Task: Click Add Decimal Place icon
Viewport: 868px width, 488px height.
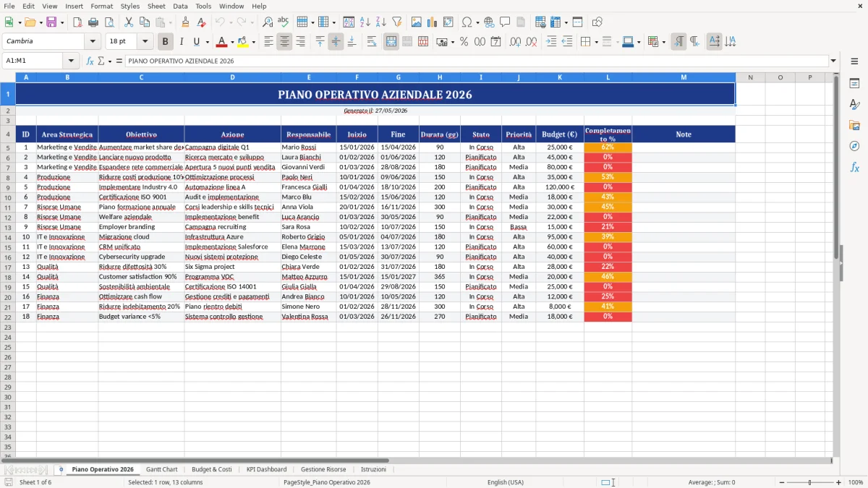Action: click(515, 42)
